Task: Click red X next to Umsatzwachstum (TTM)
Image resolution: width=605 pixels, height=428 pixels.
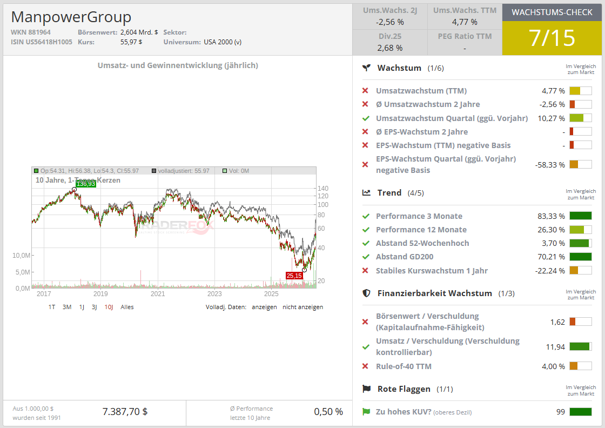Action: tap(365, 91)
